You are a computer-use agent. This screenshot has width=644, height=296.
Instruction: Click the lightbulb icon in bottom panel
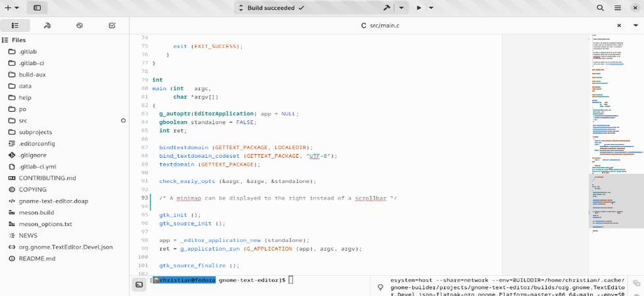tap(380, 287)
